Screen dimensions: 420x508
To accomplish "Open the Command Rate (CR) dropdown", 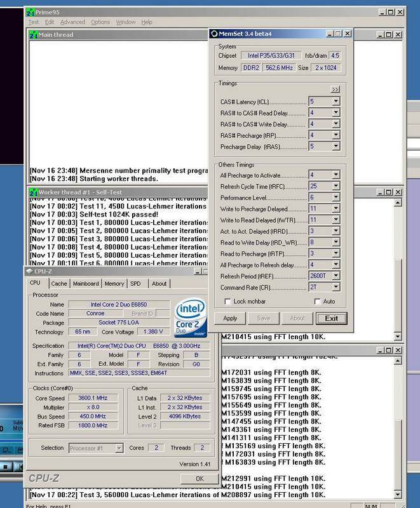I will pos(336,287).
